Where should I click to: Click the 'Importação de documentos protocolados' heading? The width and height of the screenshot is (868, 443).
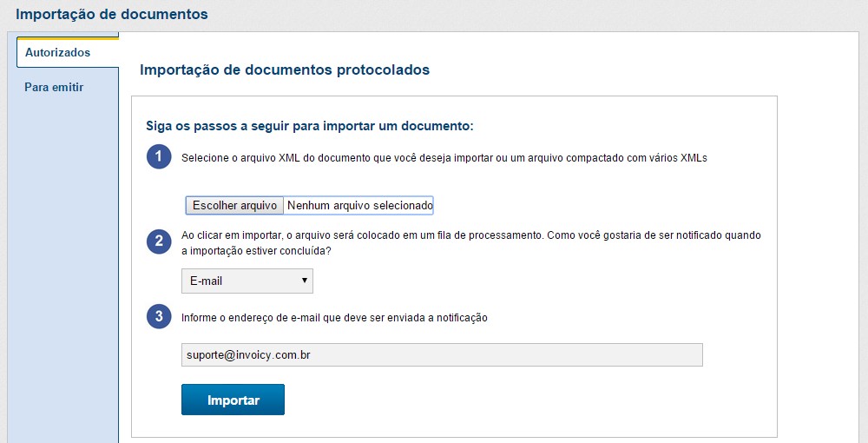(285, 70)
